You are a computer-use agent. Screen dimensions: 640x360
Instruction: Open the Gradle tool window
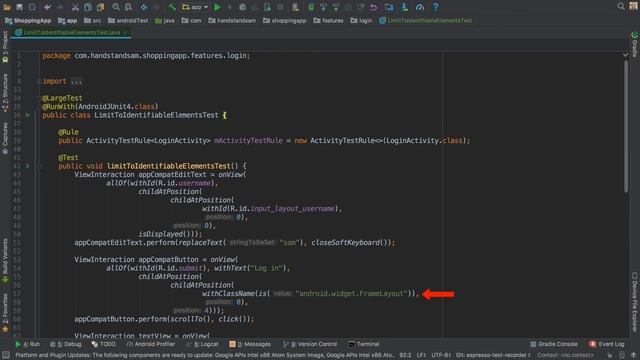[635, 44]
